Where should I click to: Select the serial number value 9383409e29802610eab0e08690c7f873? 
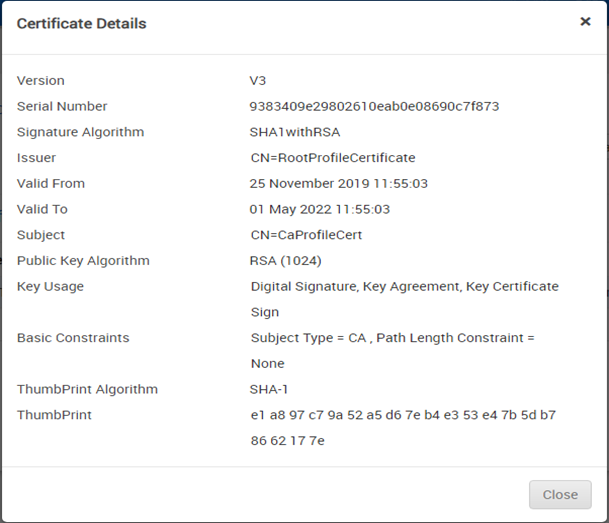374,106
